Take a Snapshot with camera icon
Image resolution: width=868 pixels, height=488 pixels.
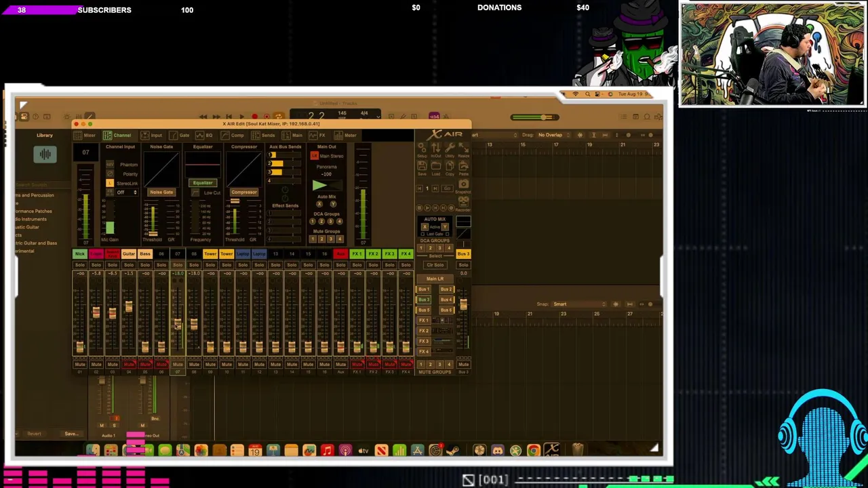pos(464,186)
